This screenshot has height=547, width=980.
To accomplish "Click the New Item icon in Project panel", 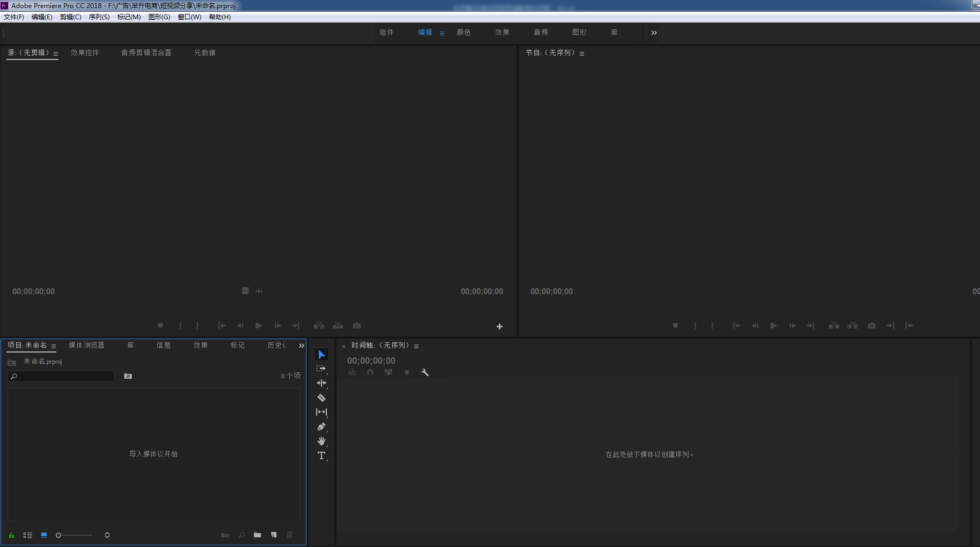I will pos(274,535).
